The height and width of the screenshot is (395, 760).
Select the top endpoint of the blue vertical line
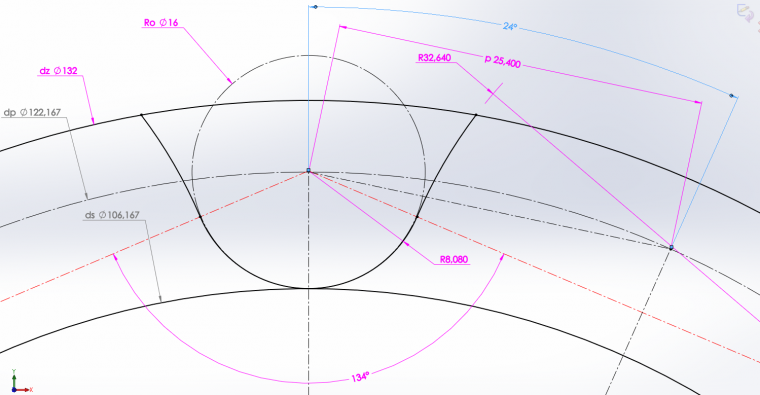click(315, 7)
